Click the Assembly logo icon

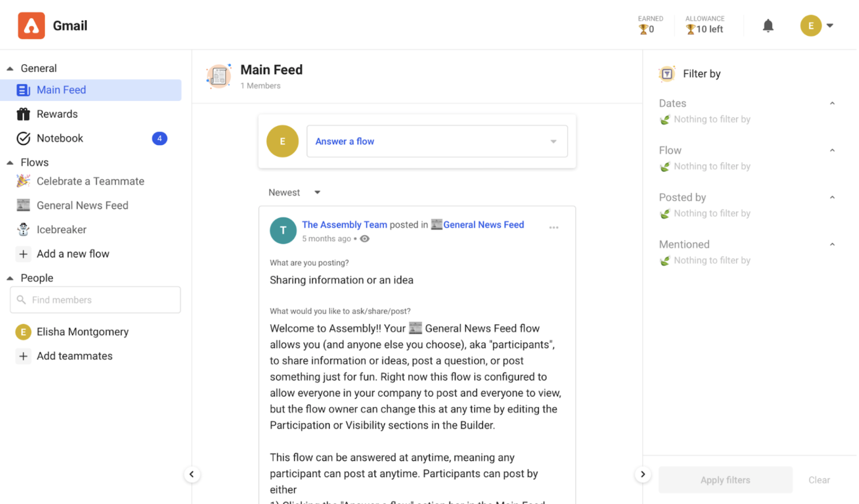click(x=31, y=26)
